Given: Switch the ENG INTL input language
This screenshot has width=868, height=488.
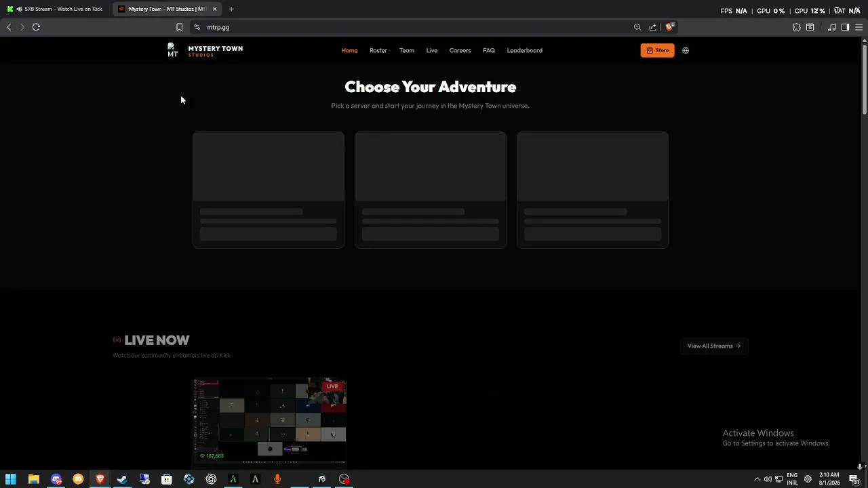Looking at the screenshot, I should pos(792,479).
